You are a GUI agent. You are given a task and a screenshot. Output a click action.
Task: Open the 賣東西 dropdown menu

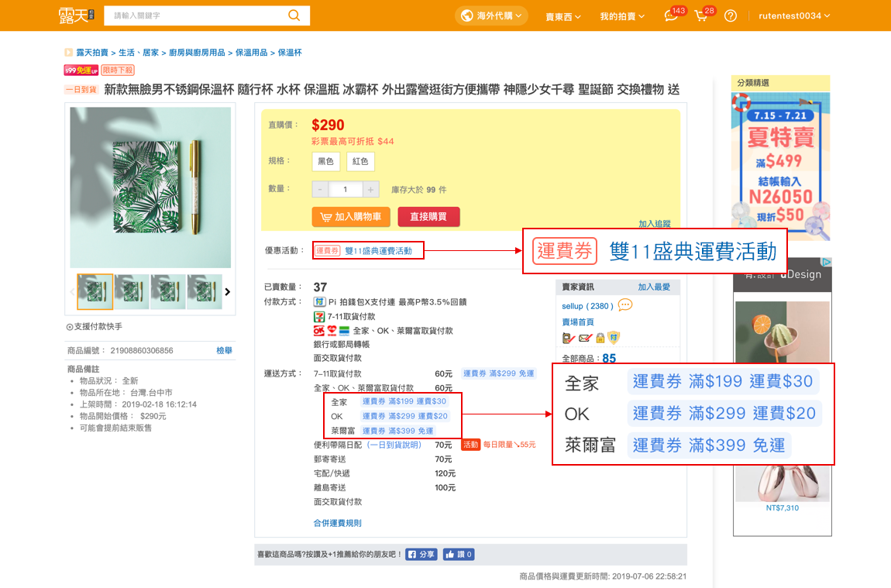[563, 16]
